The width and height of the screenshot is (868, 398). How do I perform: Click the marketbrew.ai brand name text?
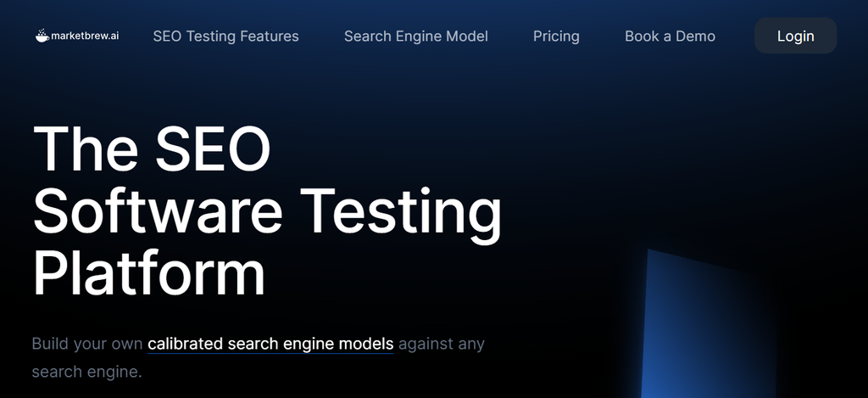click(85, 36)
